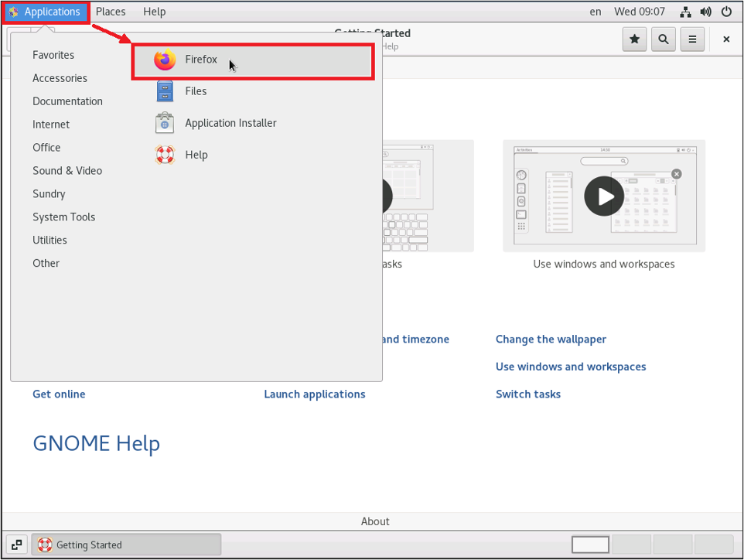The width and height of the screenshot is (744, 560).
Task: Select the System Tools category
Action: 63,217
